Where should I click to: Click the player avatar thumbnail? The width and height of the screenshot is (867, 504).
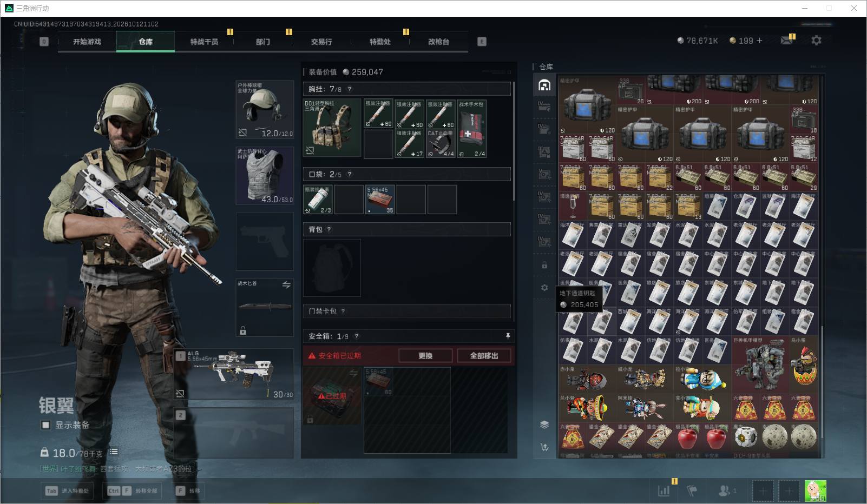pyautogui.click(x=815, y=491)
